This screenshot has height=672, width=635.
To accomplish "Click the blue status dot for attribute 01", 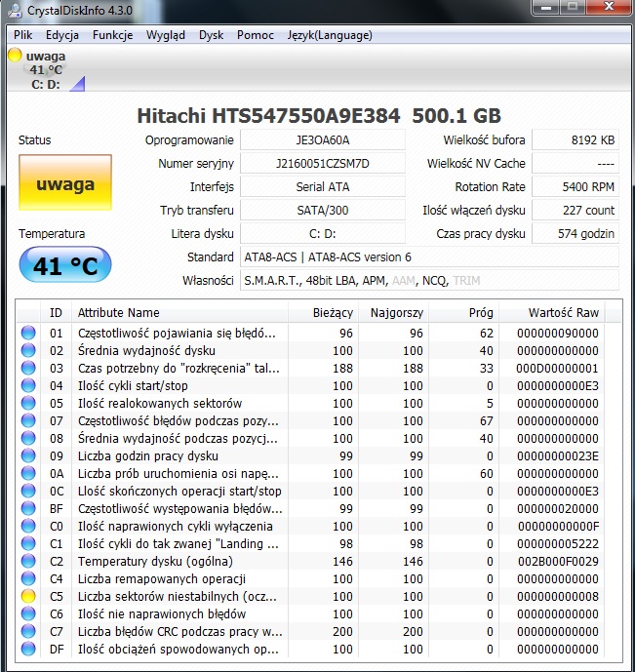I will coord(28,333).
